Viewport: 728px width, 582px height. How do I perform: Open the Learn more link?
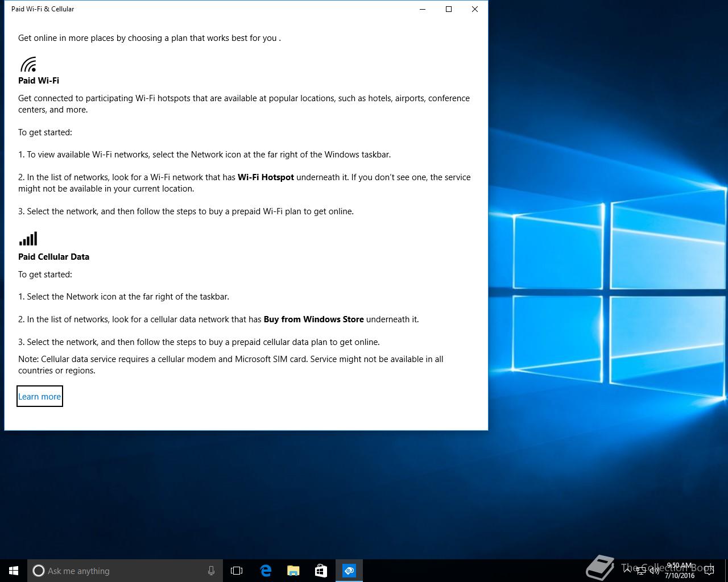39,397
